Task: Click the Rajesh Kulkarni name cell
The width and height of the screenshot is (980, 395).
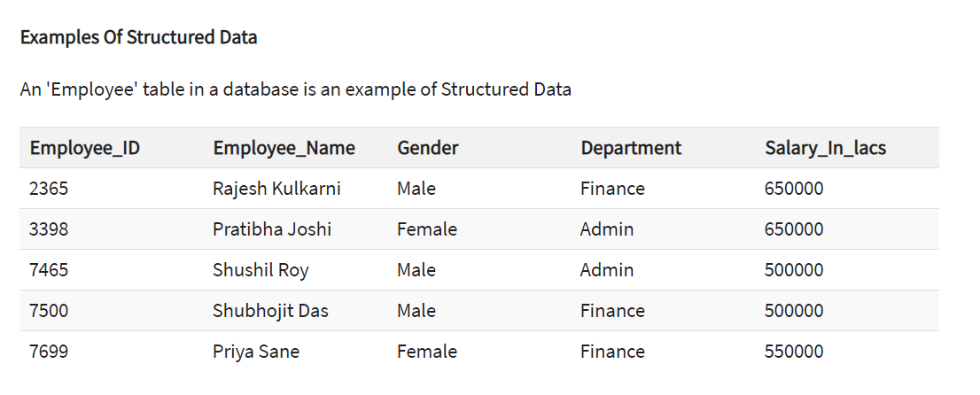Action: pyautogui.click(x=276, y=189)
